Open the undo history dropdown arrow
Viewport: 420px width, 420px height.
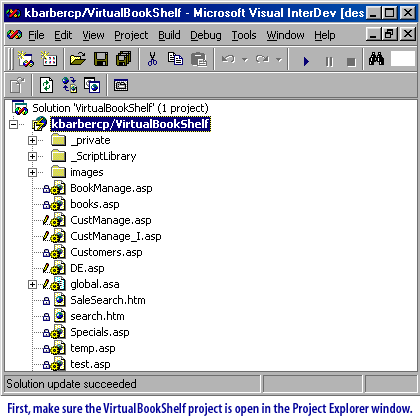point(245,60)
